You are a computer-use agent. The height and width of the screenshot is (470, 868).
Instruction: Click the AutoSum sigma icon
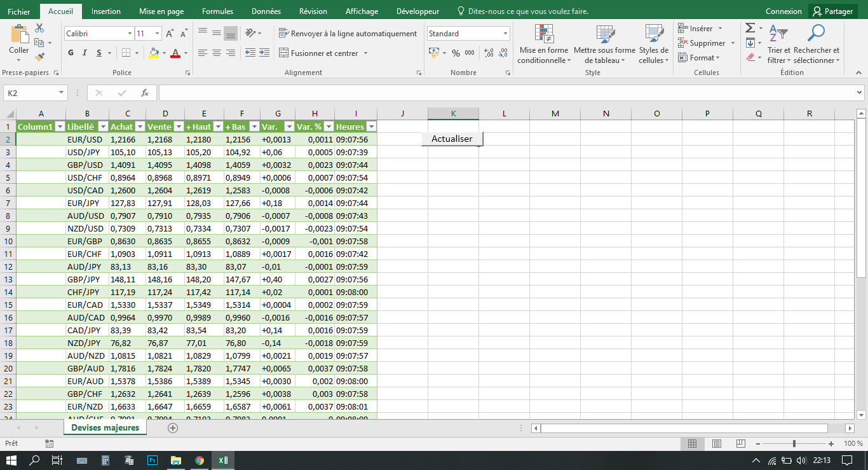(x=750, y=28)
